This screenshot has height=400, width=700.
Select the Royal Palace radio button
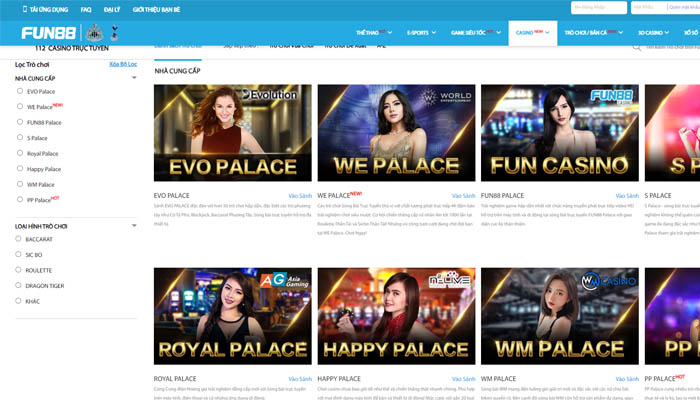click(x=20, y=153)
